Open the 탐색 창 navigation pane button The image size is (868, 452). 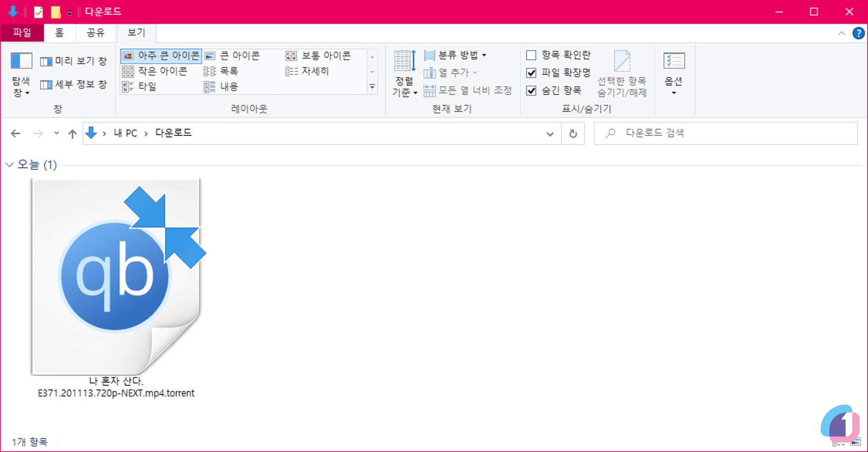21,74
